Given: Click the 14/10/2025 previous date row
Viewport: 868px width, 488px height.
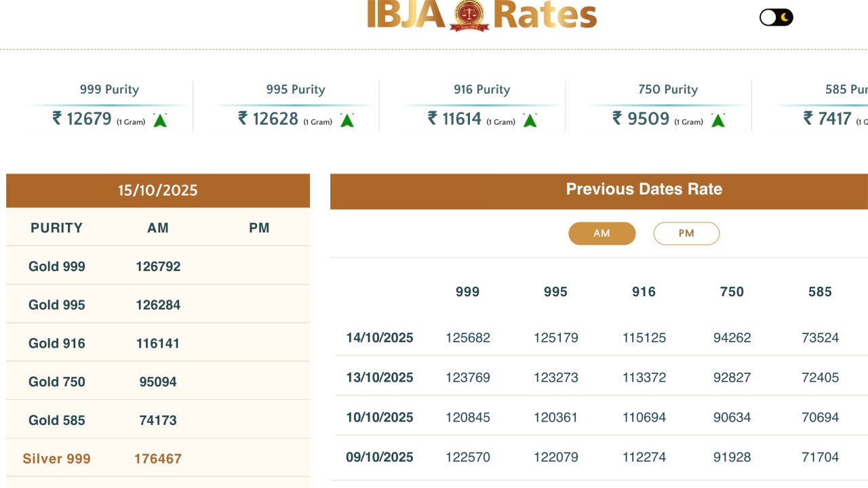Looking at the screenshot, I should [380, 338].
